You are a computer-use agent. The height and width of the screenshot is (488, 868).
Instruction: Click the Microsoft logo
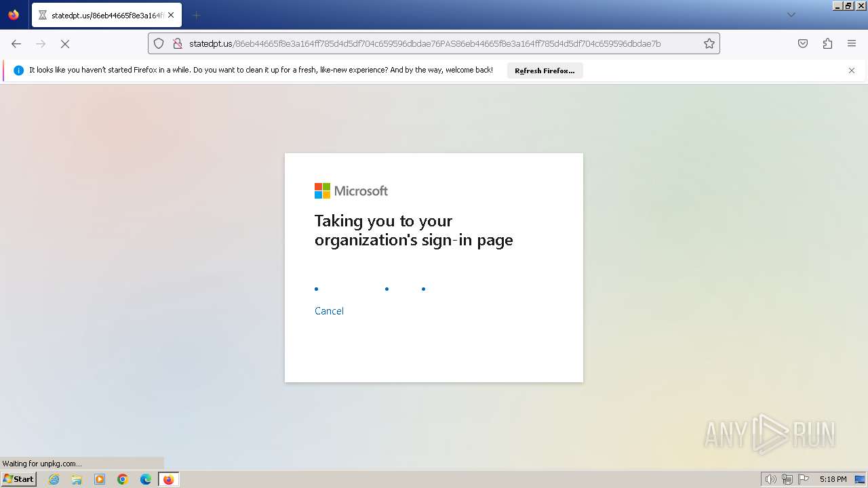(x=351, y=191)
